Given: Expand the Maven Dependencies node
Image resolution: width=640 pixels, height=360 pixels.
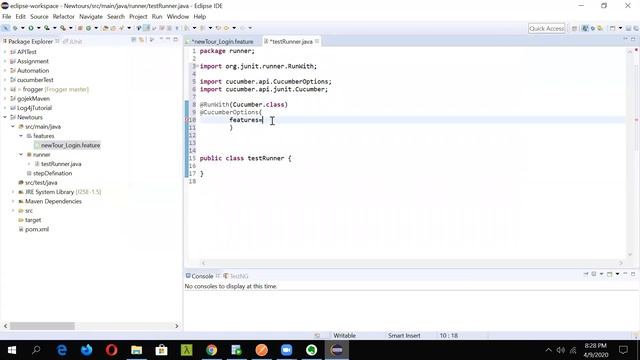Looking at the screenshot, I should 13,201.
